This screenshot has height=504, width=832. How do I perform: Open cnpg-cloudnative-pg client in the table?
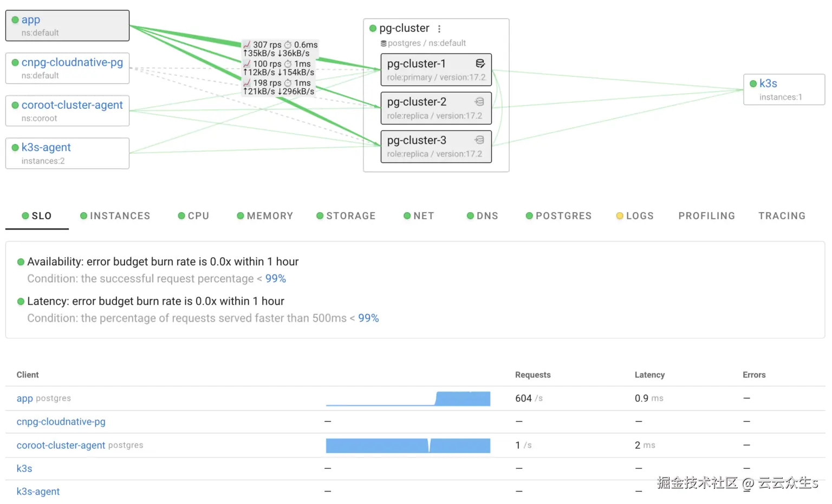61,422
